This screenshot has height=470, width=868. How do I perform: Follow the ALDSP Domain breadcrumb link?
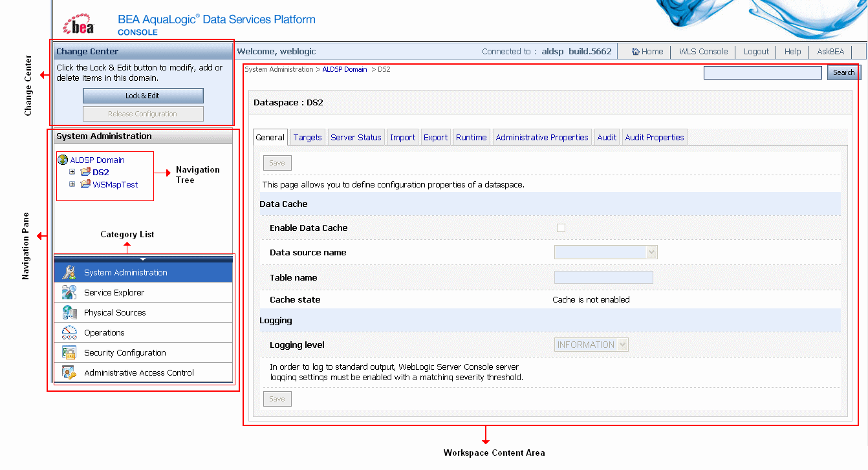coord(344,69)
